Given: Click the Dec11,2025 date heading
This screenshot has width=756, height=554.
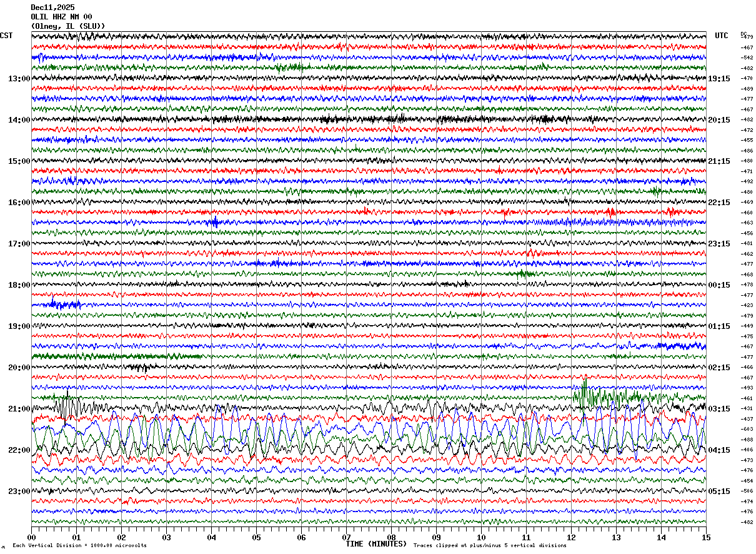Looking at the screenshot, I should (52, 8).
